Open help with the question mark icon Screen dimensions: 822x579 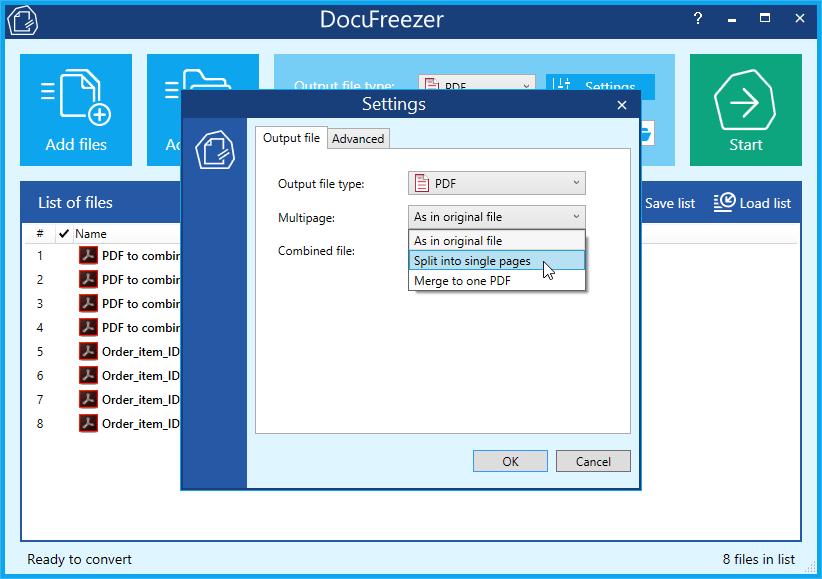pos(697,19)
